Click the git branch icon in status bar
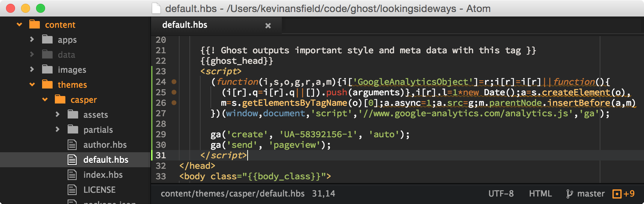The width and height of the screenshot is (644, 204). pyautogui.click(x=570, y=194)
